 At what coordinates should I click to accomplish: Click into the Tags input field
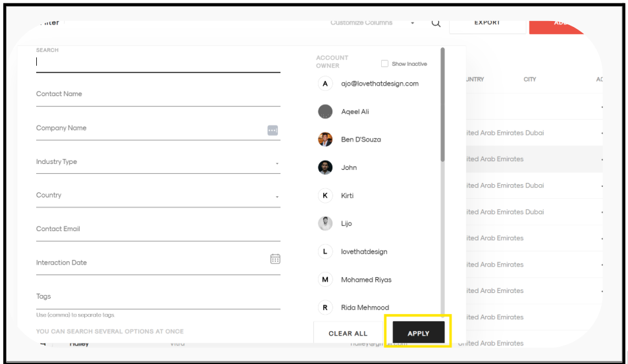tap(158, 298)
